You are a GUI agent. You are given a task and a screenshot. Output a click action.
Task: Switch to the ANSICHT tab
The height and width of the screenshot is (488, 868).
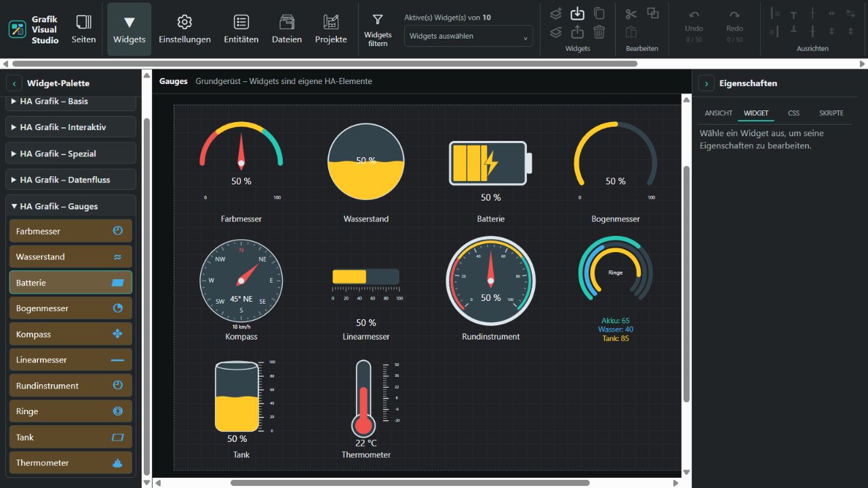718,113
